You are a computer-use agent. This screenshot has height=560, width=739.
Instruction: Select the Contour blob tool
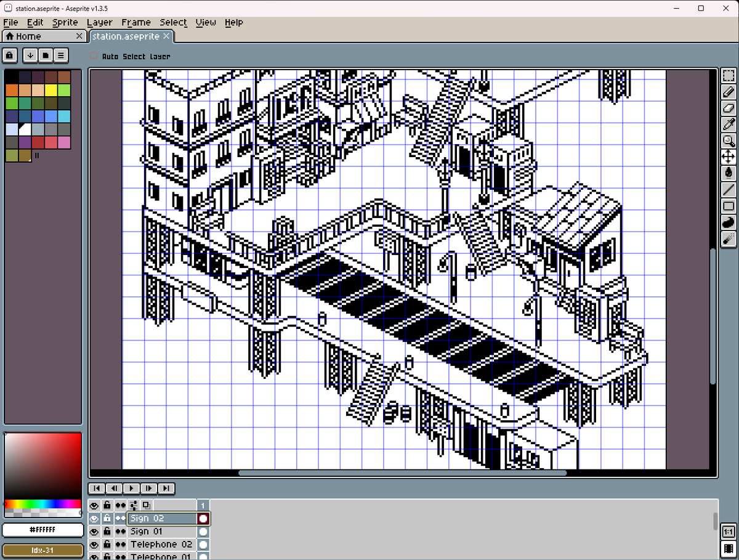pos(729,221)
